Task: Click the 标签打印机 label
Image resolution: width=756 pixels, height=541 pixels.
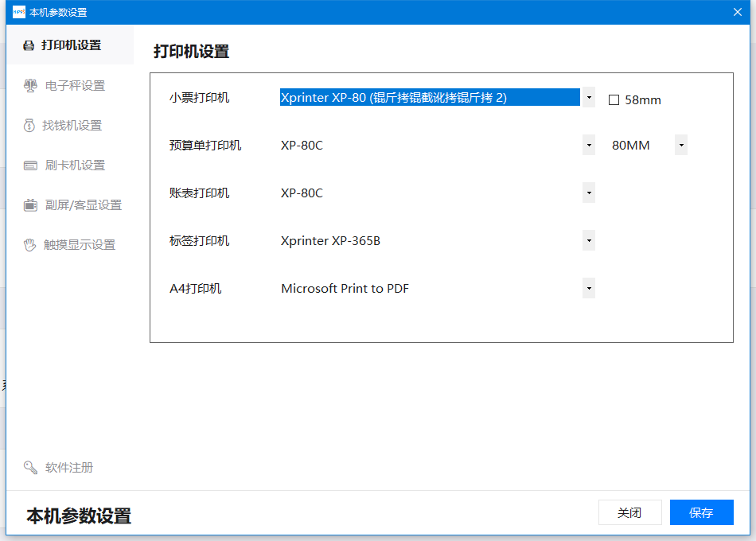Action: pos(199,240)
